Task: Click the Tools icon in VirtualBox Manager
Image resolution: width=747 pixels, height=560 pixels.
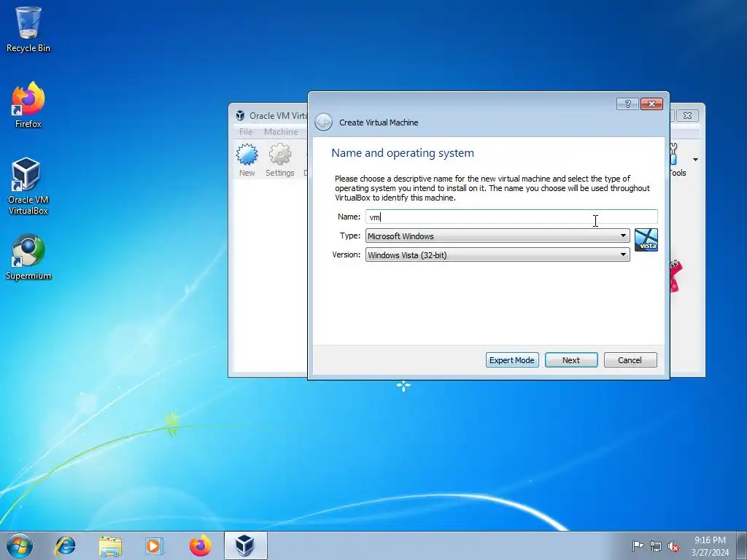Action: click(x=677, y=160)
